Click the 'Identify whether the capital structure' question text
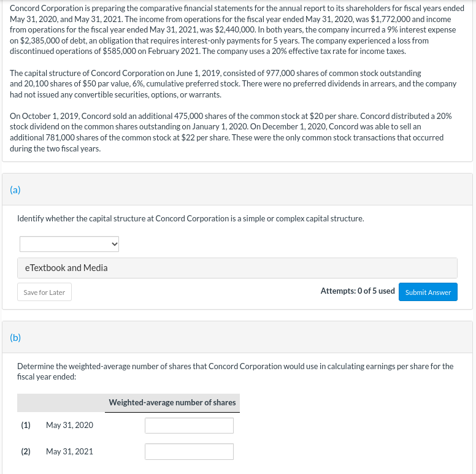 pos(191,218)
